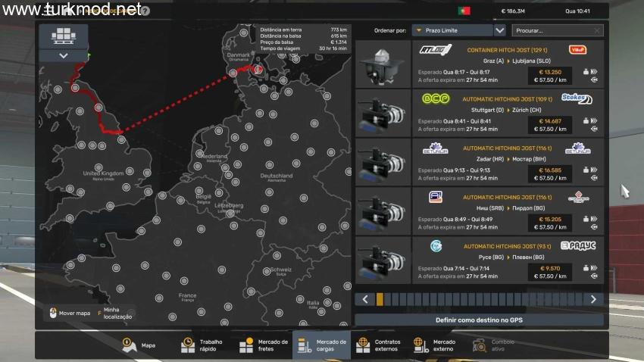644x362 pixels.
Task: Open the Prazo Limite sort dropdown
Action: tap(452, 30)
